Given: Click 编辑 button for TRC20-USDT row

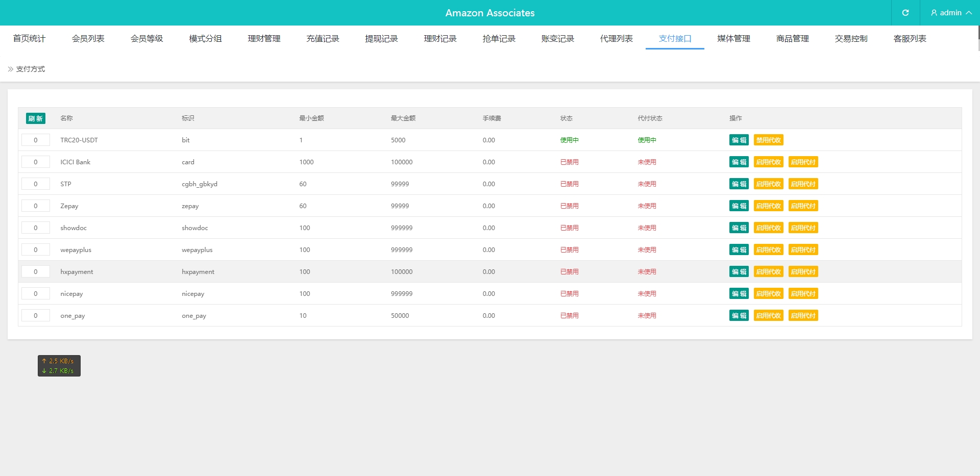Looking at the screenshot, I should point(739,140).
